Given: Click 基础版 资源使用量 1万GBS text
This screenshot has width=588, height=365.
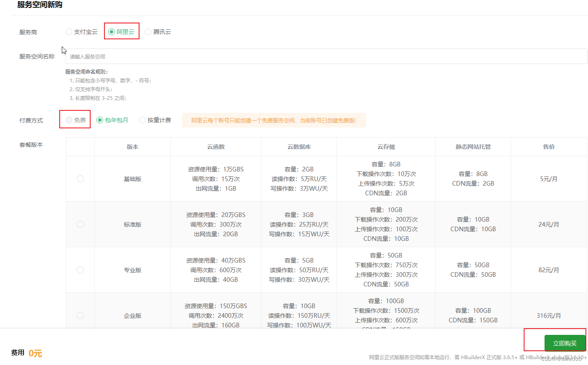Looking at the screenshot, I should pyautogui.click(x=216, y=169).
